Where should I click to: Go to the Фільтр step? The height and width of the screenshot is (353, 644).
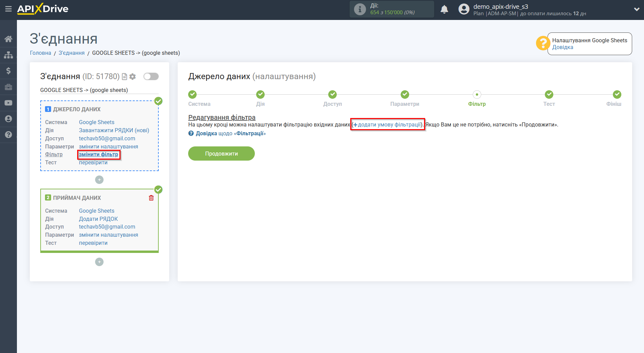click(x=477, y=95)
